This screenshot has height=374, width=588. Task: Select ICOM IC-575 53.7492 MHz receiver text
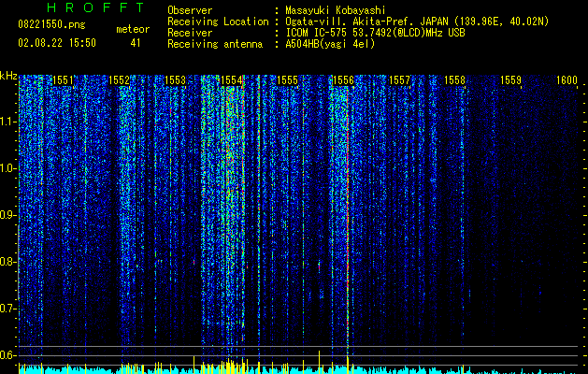(375, 33)
